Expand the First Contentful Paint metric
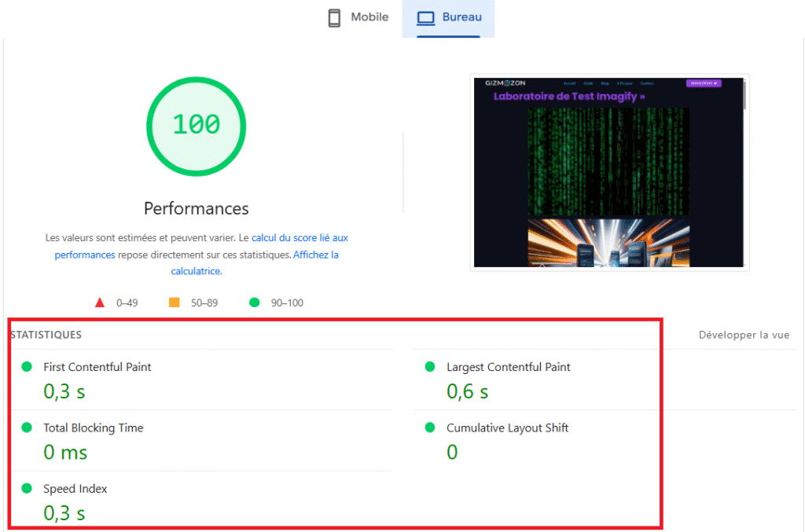This screenshot has height=532, width=805. 97,367
